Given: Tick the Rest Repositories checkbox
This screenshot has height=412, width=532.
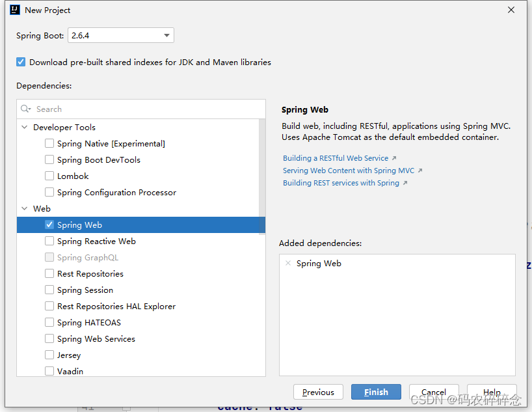Looking at the screenshot, I should tap(49, 274).
